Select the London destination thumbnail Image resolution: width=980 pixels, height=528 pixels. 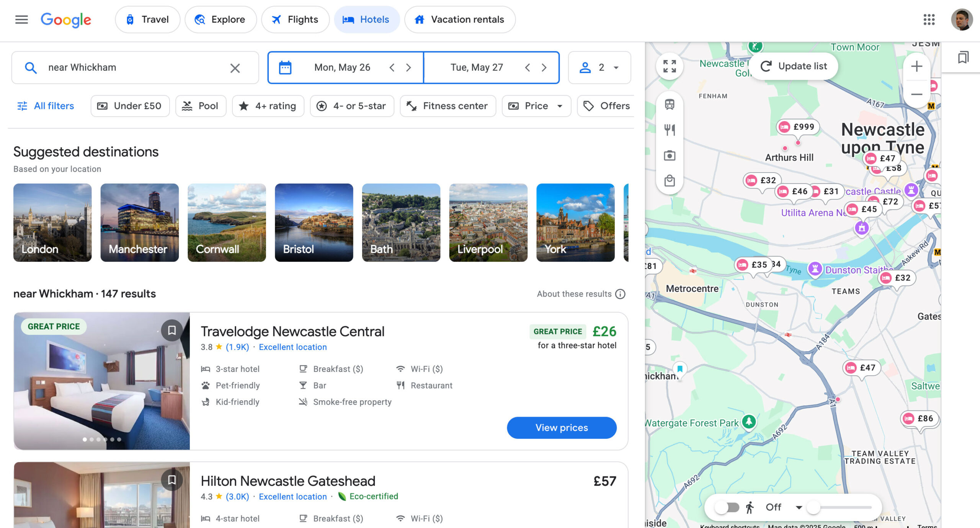(52, 223)
